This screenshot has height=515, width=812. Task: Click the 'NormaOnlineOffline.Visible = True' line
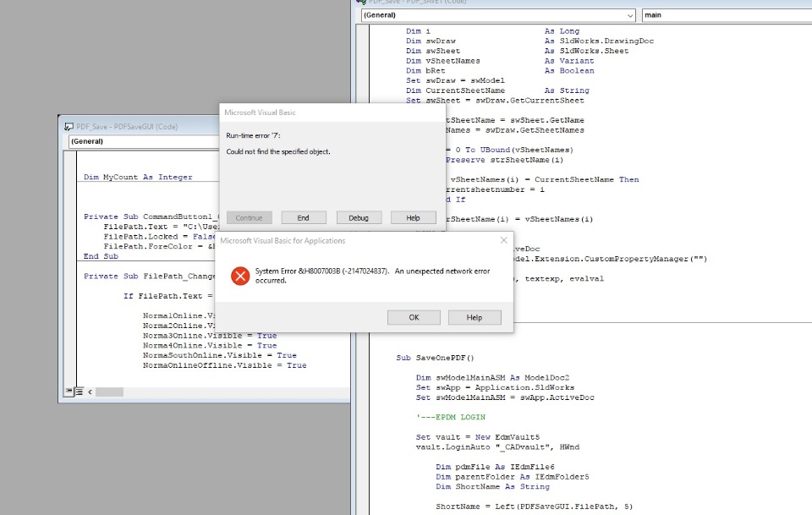[225, 365]
